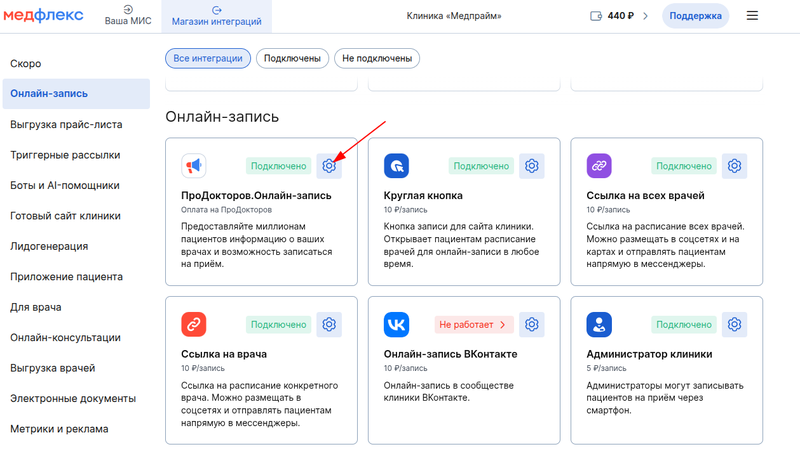The width and height of the screenshot is (800, 454).
Task: Filter by Подключены integrations
Action: click(292, 59)
